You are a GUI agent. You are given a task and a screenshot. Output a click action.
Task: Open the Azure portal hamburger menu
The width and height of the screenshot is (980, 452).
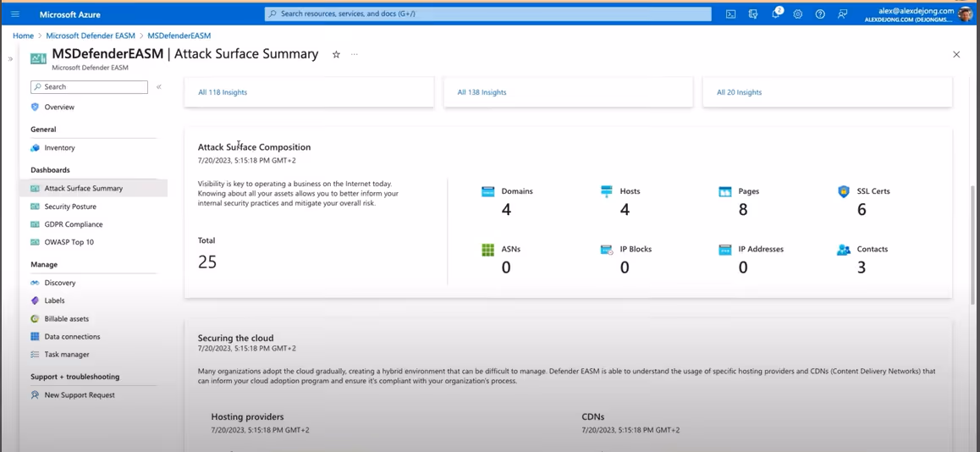pyautogui.click(x=15, y=14)
